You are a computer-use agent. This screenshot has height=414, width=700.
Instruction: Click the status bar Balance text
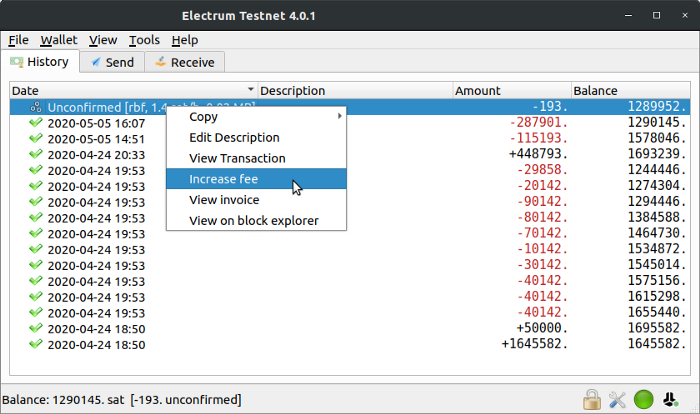(x=121, y=399)
